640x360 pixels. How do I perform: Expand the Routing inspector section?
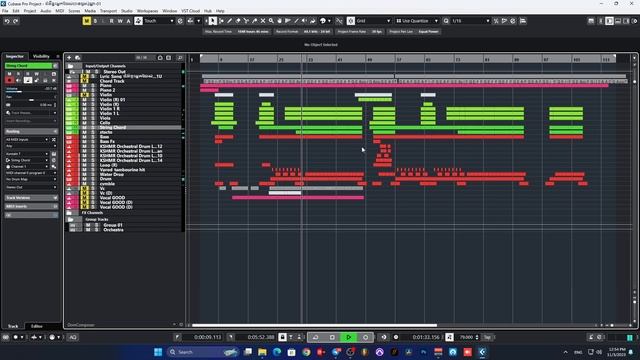pyautogui.click(x=31, y=131)
